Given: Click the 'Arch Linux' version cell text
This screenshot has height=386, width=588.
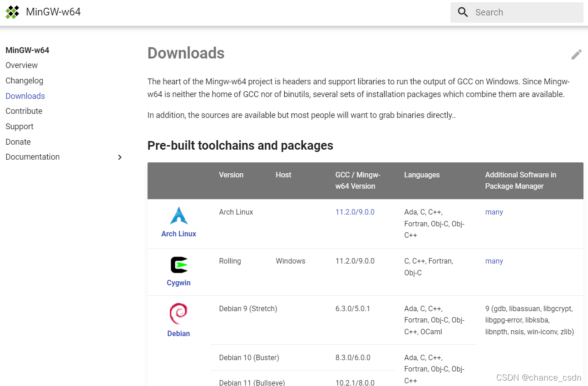Looking at the screenshot, I should (236, 212).
